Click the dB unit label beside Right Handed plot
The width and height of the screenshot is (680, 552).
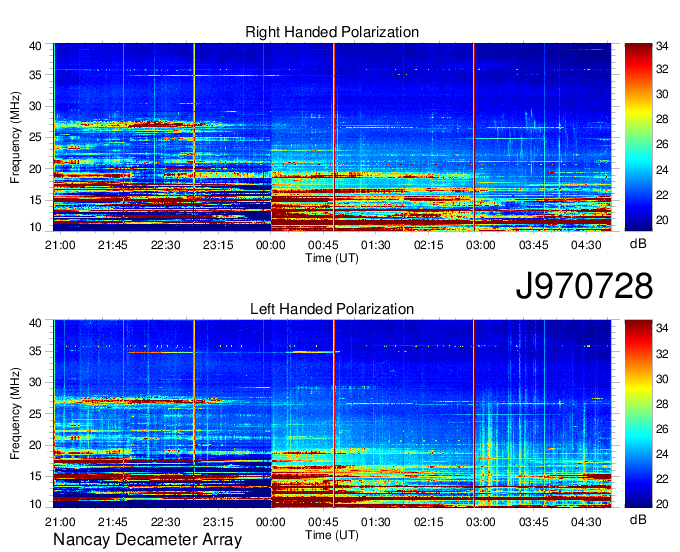tap(638, 244)
